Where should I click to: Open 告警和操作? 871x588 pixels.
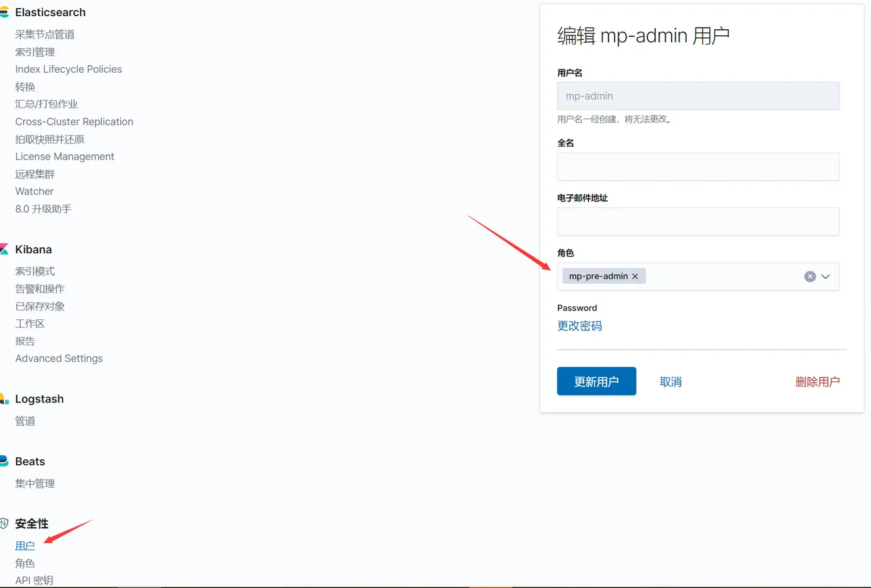click(40, 289)
